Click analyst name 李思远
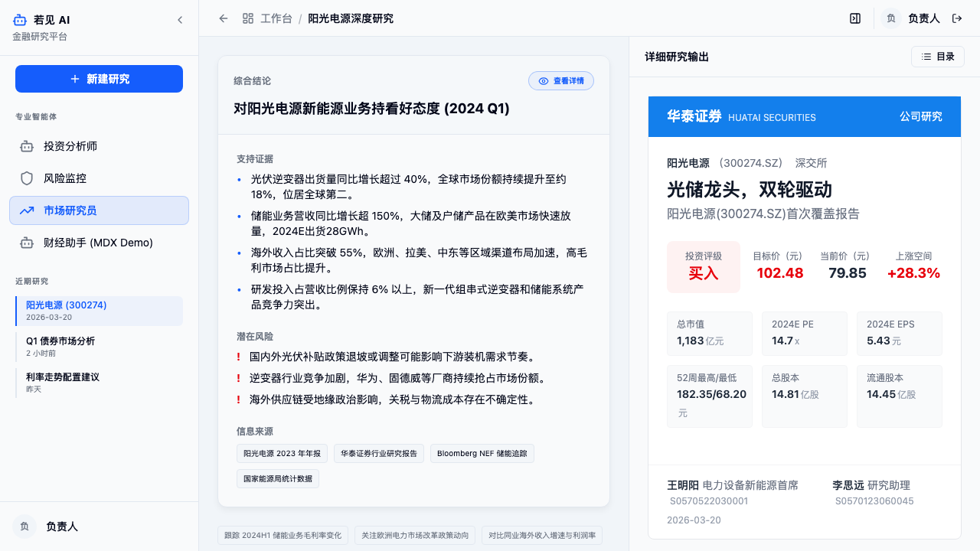 pos(848,485)
